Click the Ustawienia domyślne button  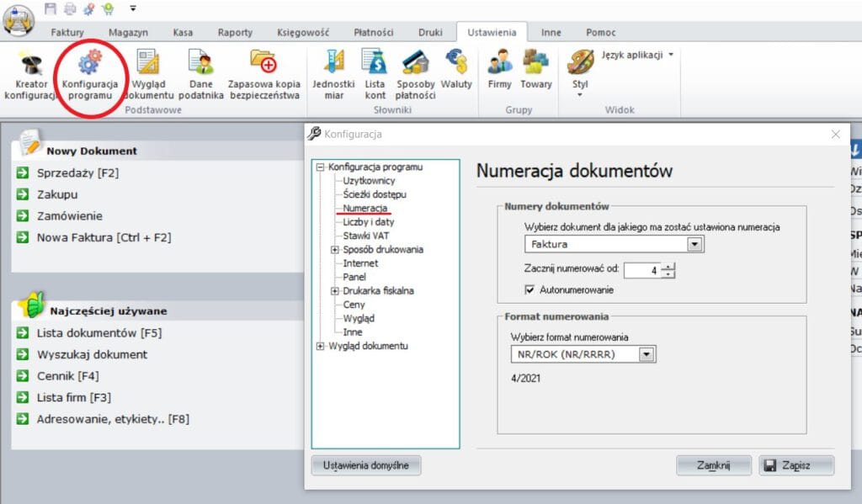(365, 464)
